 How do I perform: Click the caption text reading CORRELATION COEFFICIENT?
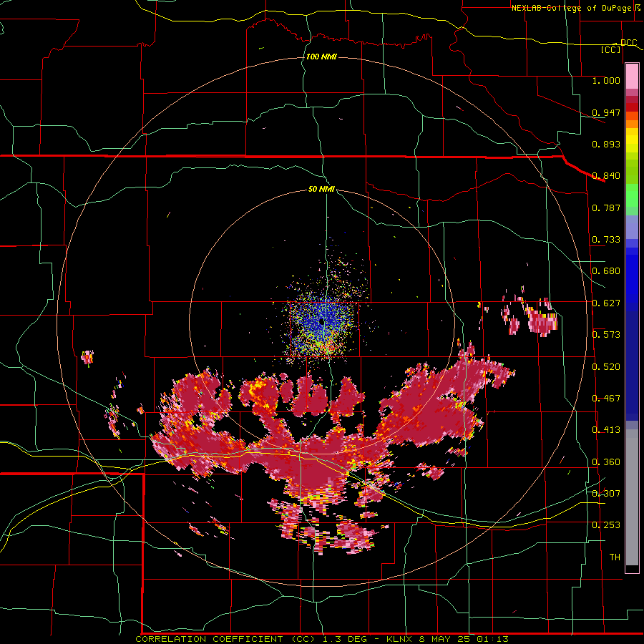(x=209, y=639)
